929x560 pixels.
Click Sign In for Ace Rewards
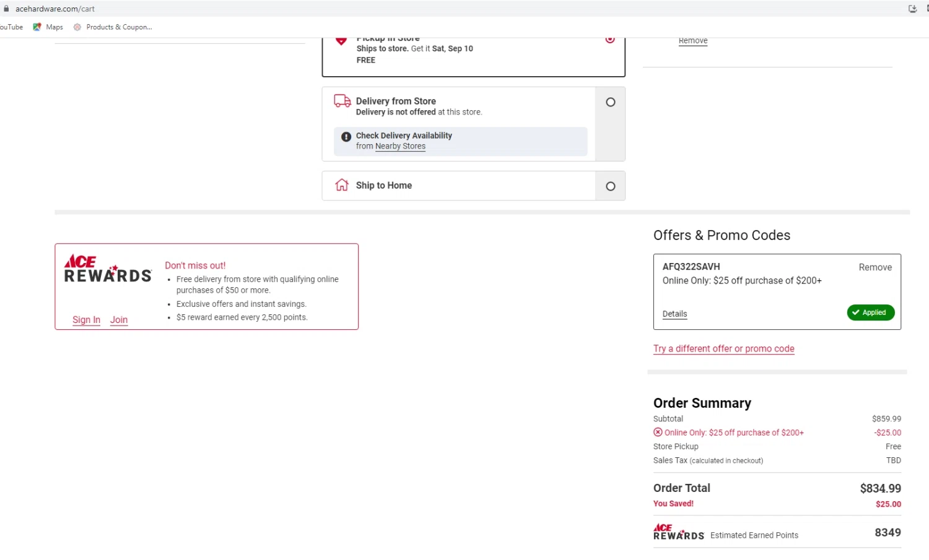click(86, 320)
